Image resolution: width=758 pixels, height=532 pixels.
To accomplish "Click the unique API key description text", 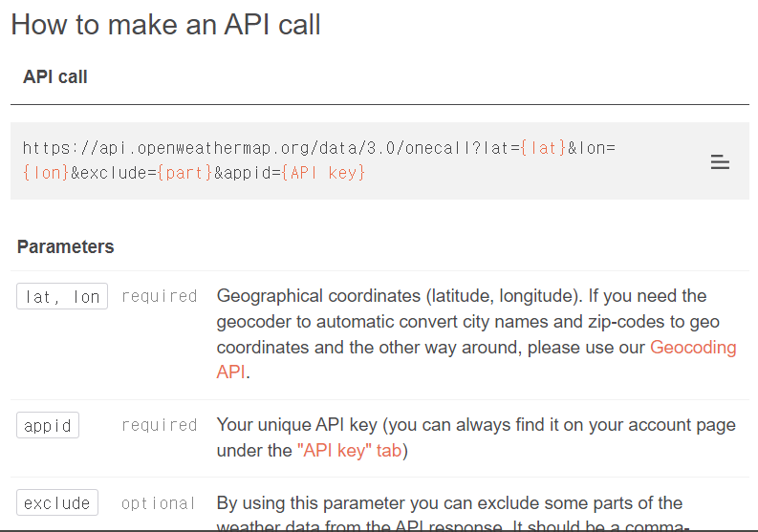I will coord(476,437).
